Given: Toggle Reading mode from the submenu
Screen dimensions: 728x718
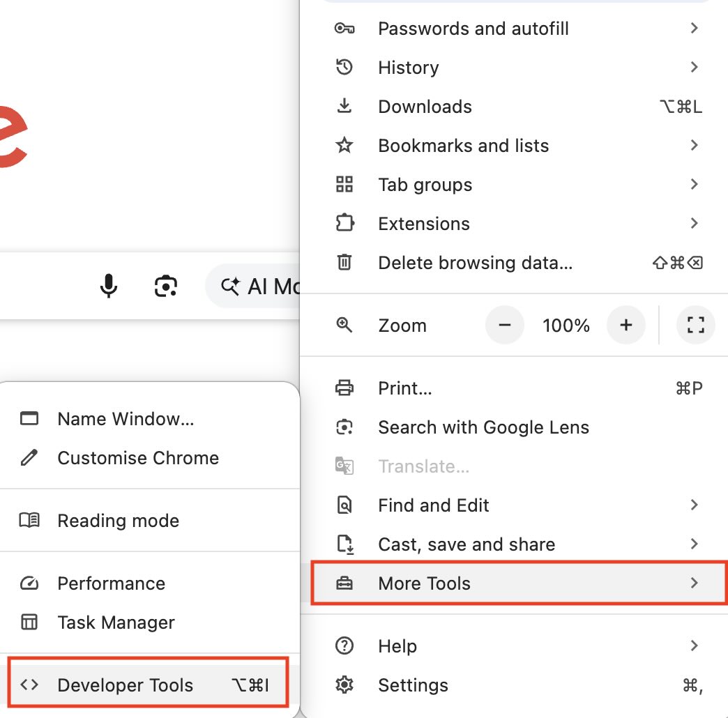Looking at the screenshot, I should pyautogui.click(x=119, y=521).
